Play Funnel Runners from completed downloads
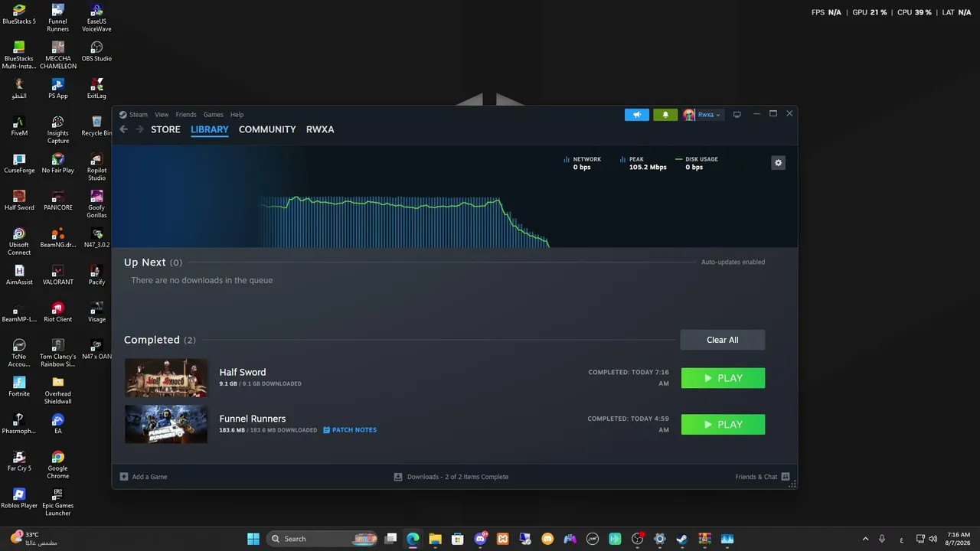The image size is (980, 551). pos(723,425)
